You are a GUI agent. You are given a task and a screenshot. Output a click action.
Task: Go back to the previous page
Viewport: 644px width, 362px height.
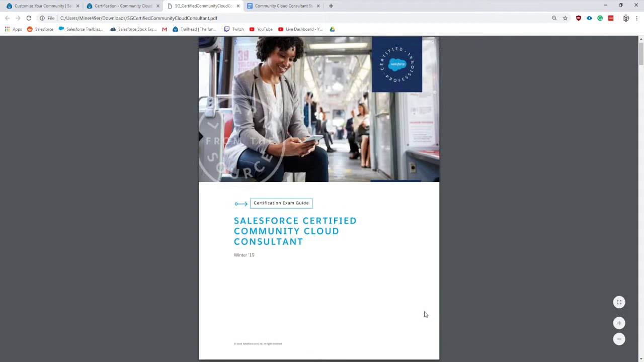(8, 18)
